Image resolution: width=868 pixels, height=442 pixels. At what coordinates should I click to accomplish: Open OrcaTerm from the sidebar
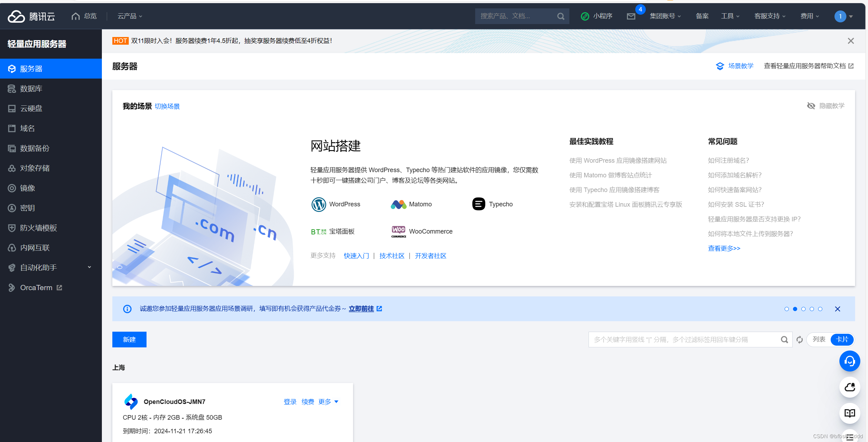pos(36,287)
